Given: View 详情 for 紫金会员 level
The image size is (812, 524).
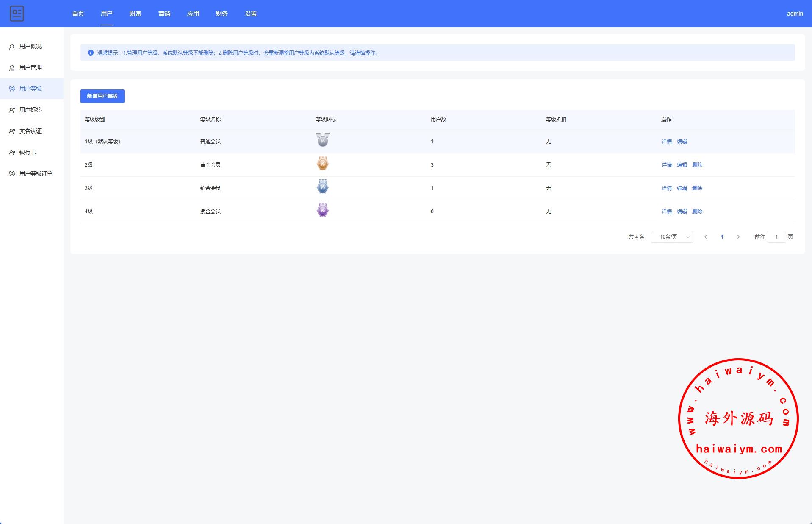Looking at the screenshot, I should tap(666, 212).
